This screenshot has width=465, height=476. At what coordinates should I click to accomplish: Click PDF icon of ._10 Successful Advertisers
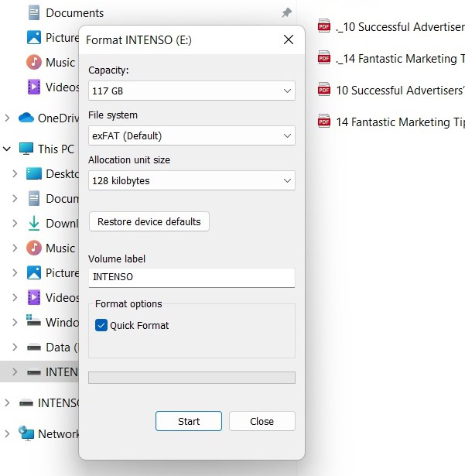tap(324, 26)
